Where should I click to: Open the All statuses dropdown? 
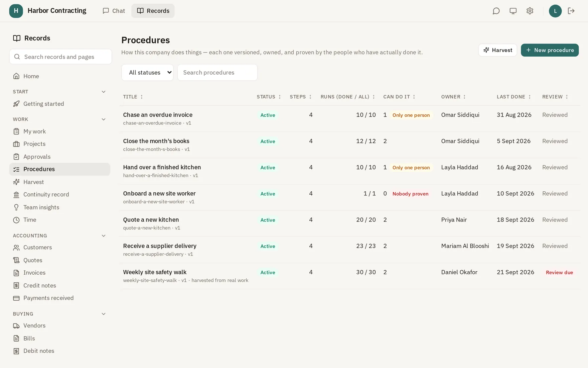pos(147,72)
